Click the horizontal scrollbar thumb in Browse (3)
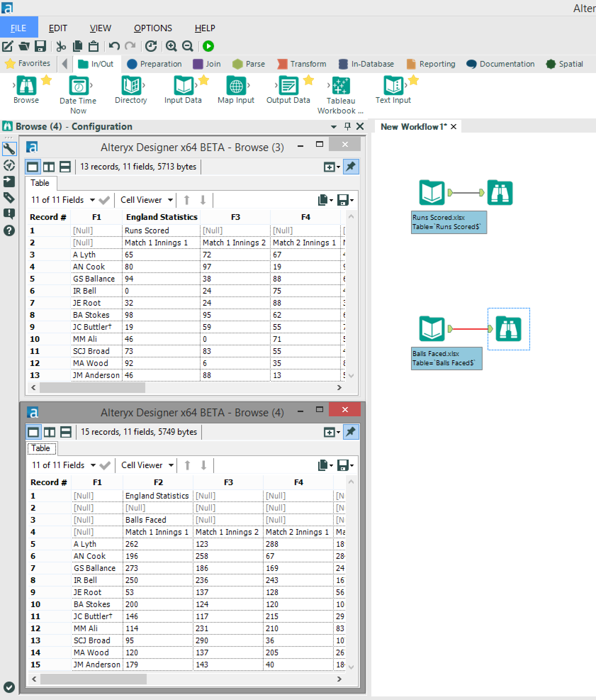 [92, 388]
